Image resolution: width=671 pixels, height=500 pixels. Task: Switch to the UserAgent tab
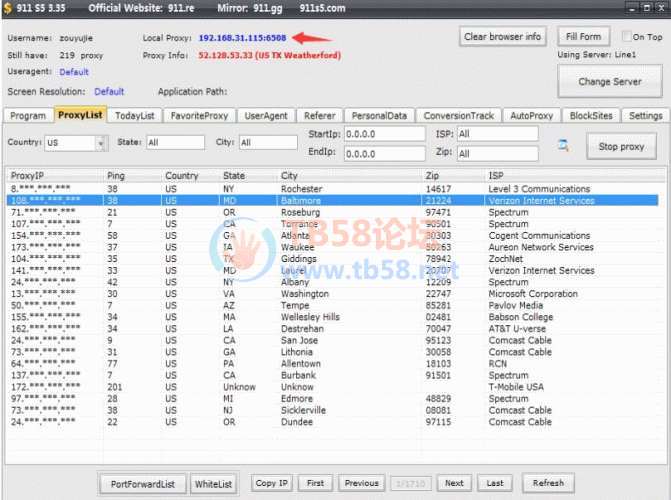point(266,116)
